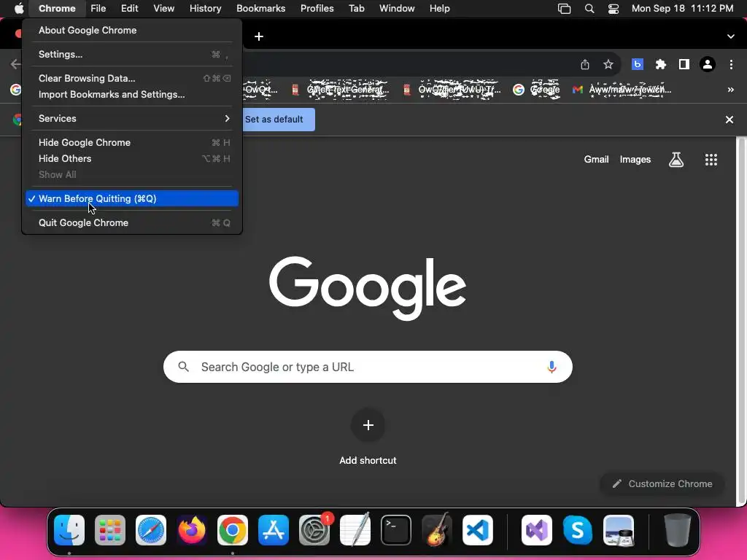Screen dimensions: 747x560
Task: Open Spotlight search in menu bar
Action: (x=589, y=9)
